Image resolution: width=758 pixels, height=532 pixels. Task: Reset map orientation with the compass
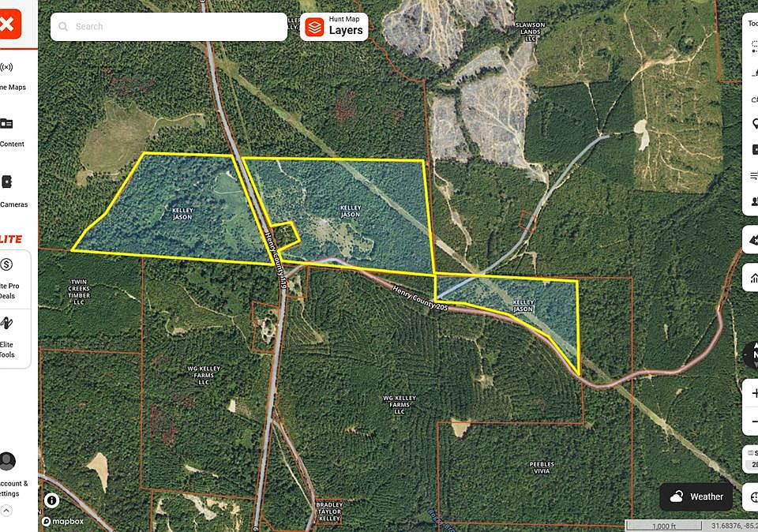752,355
